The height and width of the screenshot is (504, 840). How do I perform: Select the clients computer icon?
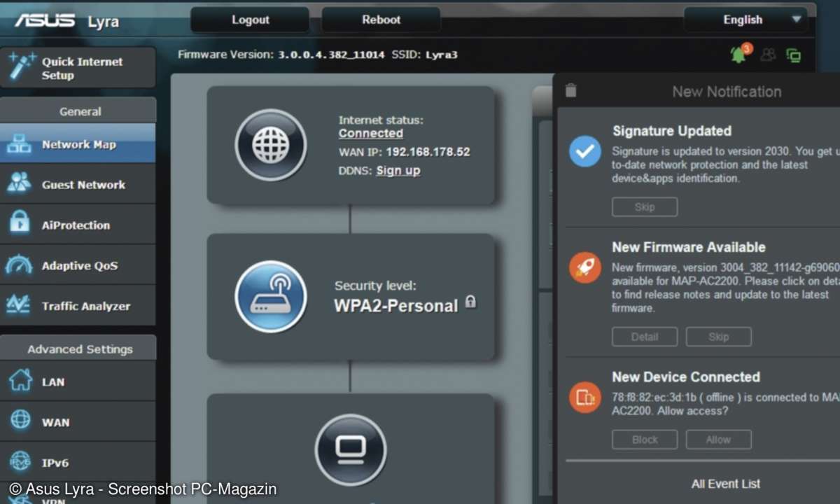click(350, 449)
